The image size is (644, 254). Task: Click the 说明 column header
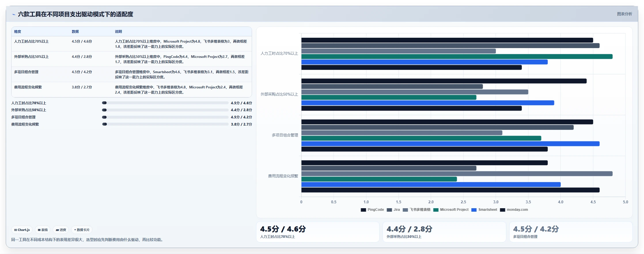tap(118, 32)
